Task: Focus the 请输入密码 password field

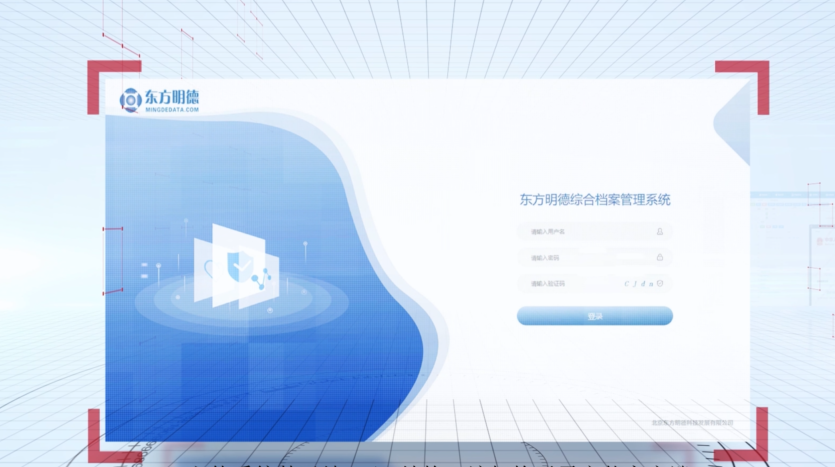Action: [x=580, y=258]
